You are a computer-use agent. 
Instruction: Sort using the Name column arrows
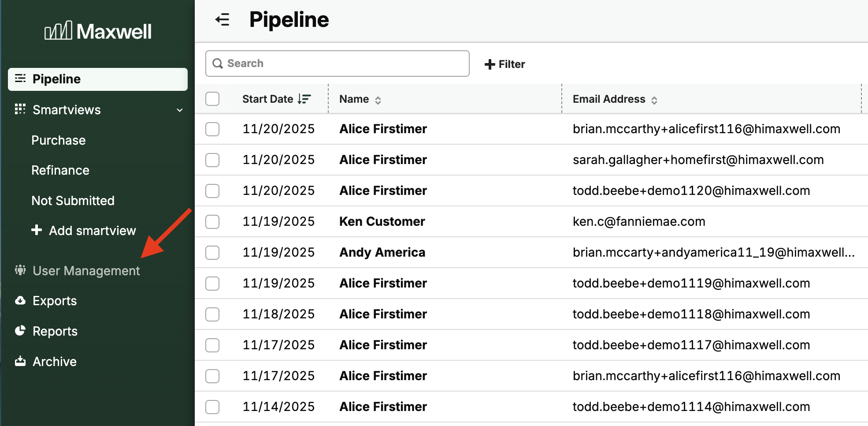coord(378,100)
